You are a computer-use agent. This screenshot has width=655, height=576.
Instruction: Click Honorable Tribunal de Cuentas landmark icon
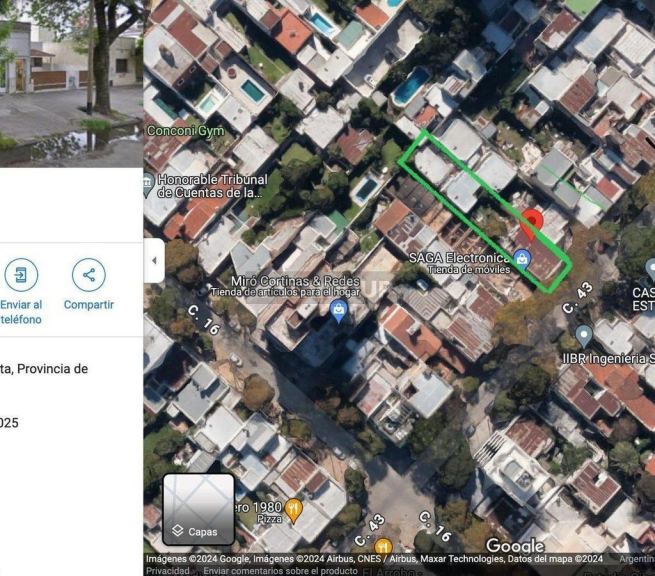click(x=148, y=186)
